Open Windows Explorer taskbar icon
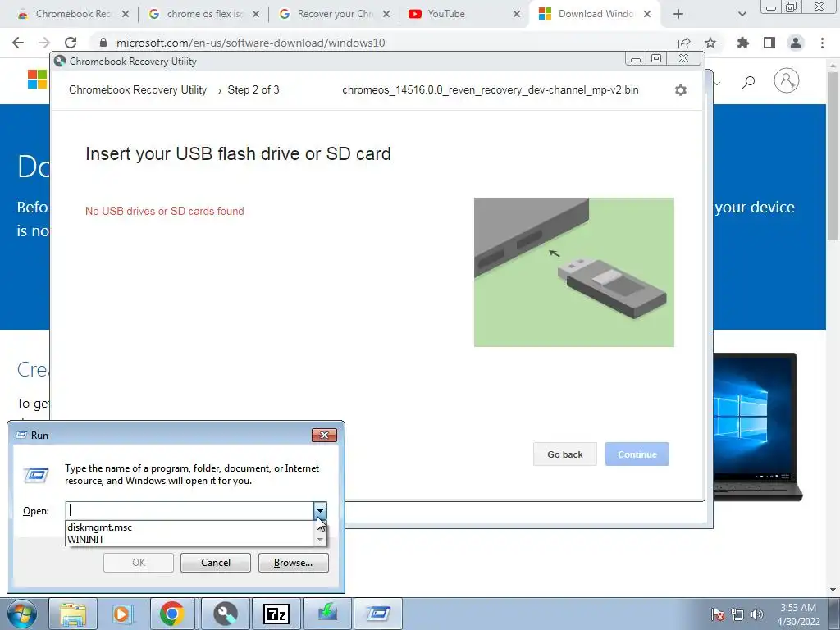 73,614
